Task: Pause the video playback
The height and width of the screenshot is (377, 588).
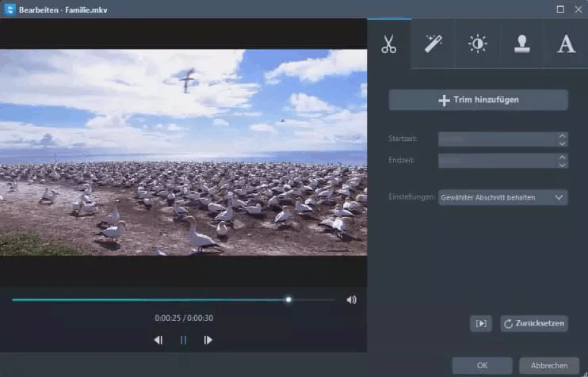Action: tap(183, 340)
